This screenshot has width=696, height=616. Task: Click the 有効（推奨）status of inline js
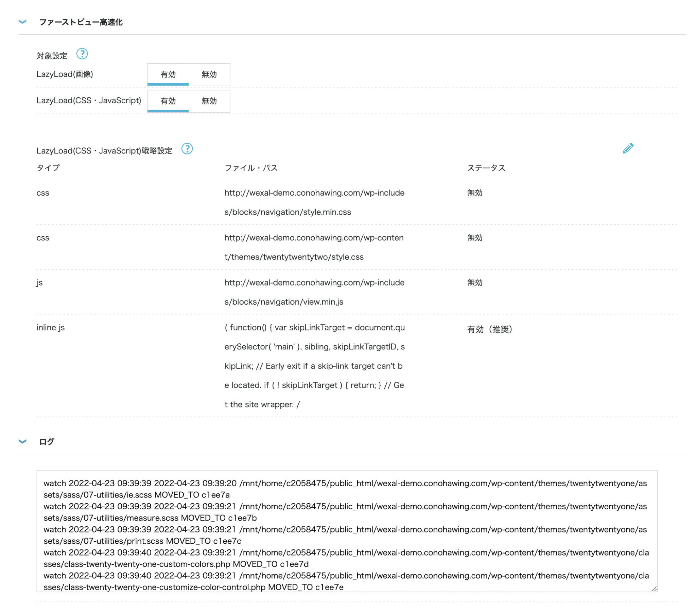tap(490, 329)
